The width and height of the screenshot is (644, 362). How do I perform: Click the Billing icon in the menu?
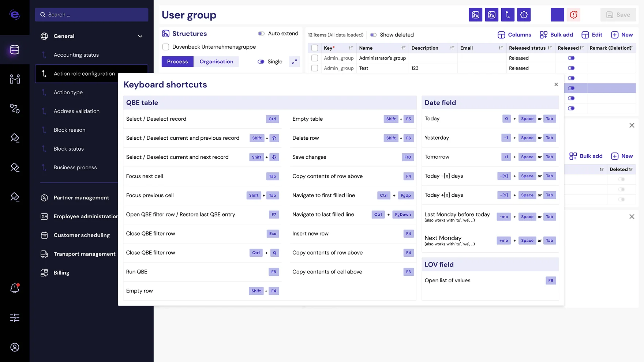pos(44,273)
